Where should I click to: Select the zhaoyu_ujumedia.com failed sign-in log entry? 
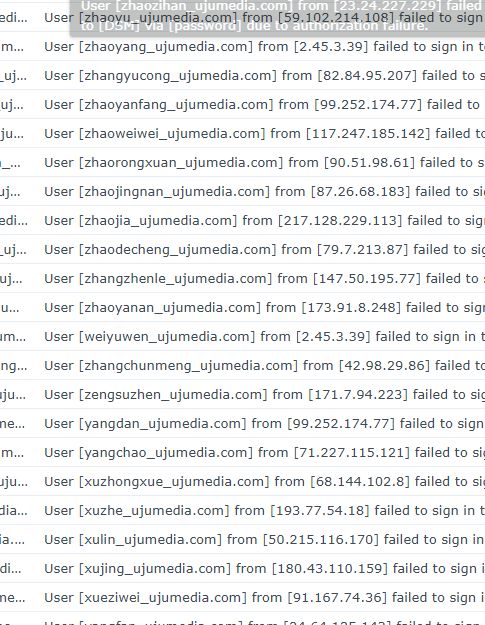(x=242, y=18)
